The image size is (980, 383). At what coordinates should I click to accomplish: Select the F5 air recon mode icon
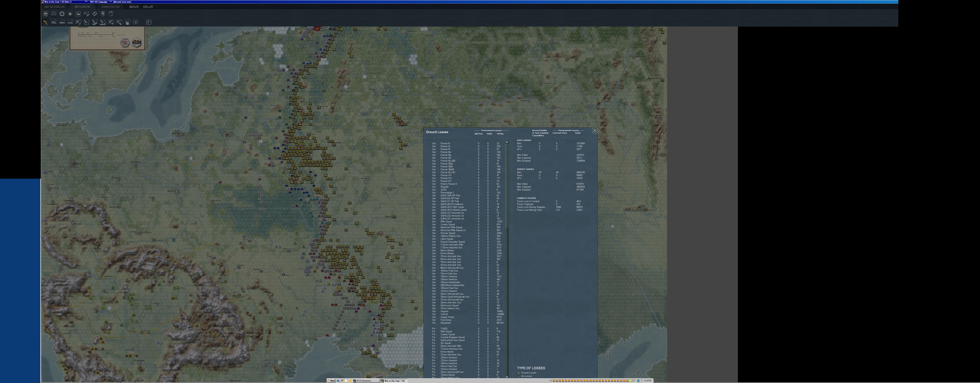pyautogui.click(x=78, y=22)
